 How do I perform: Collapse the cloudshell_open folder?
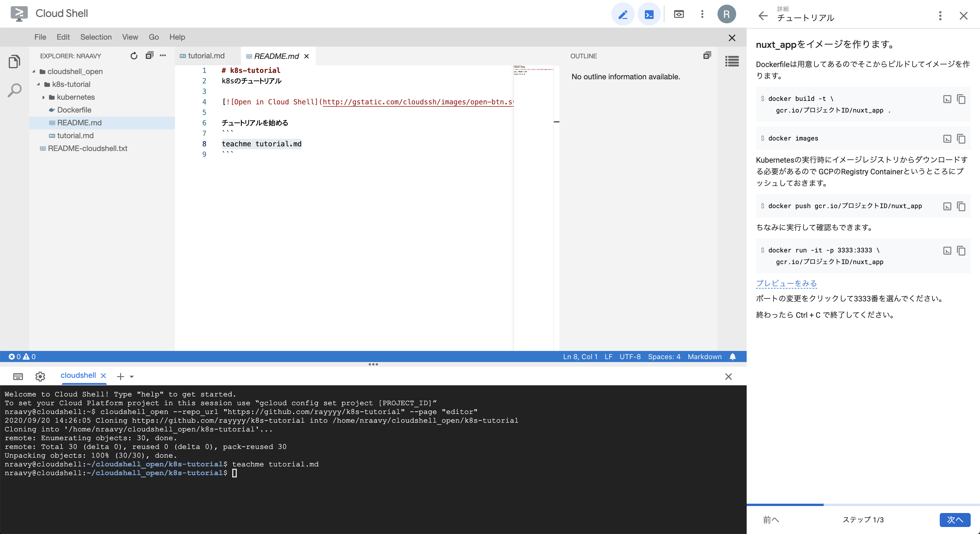(34, 71)
